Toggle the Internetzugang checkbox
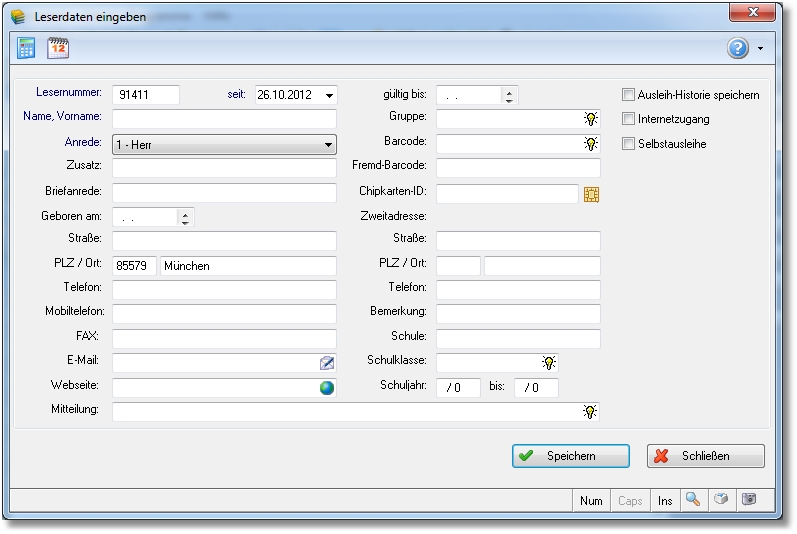797x534 pixels. click(x=628, y=119)
